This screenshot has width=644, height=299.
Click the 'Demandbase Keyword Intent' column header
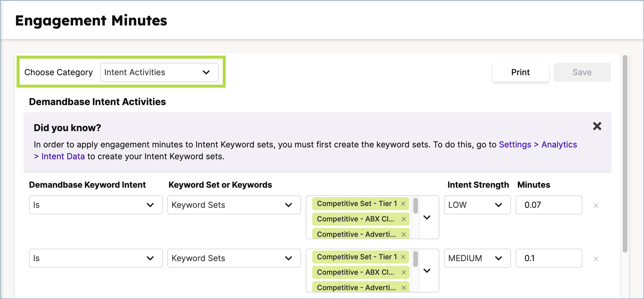pos(87,185)
